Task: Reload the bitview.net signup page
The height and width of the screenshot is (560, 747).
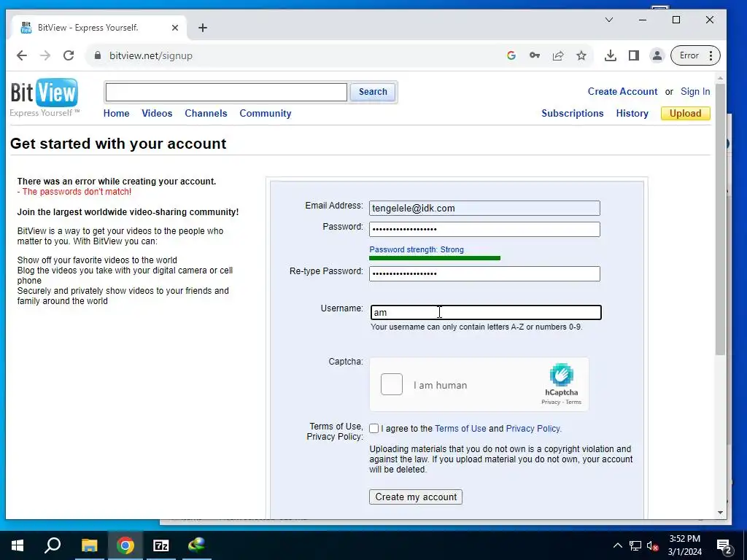Action: click(x=69, y=55)
